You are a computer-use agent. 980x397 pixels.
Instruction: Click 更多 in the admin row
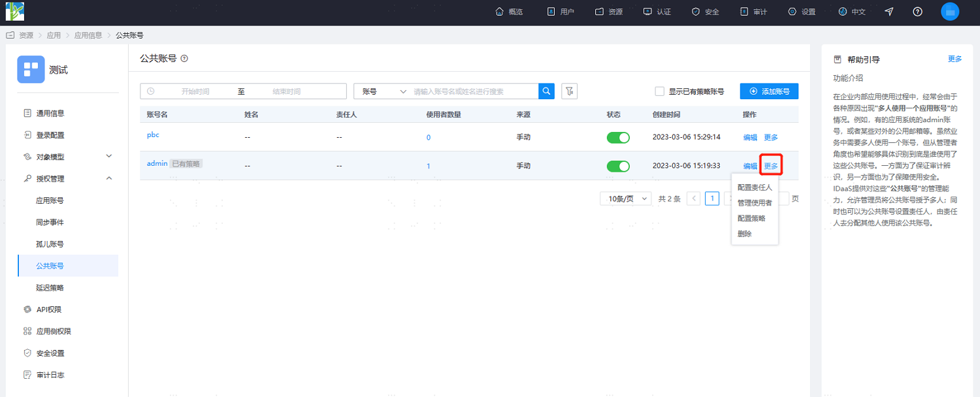[771, 166]
